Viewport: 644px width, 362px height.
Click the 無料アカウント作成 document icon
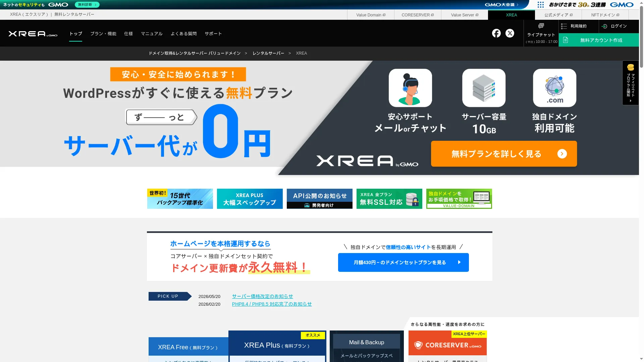[566, 40]
